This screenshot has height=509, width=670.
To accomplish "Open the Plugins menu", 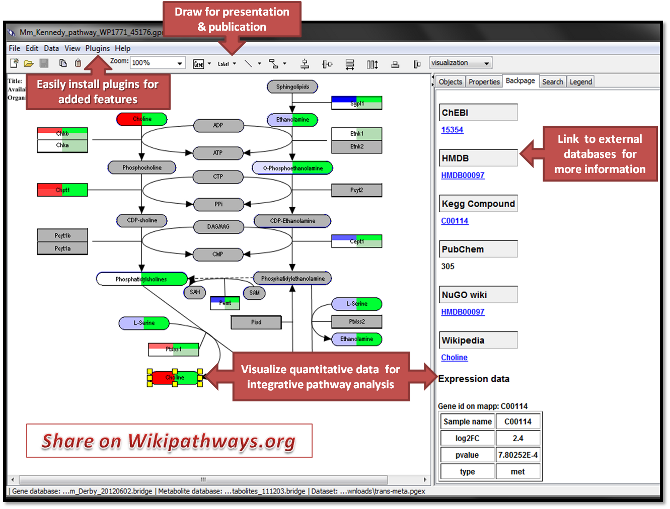I will (98, 48).
